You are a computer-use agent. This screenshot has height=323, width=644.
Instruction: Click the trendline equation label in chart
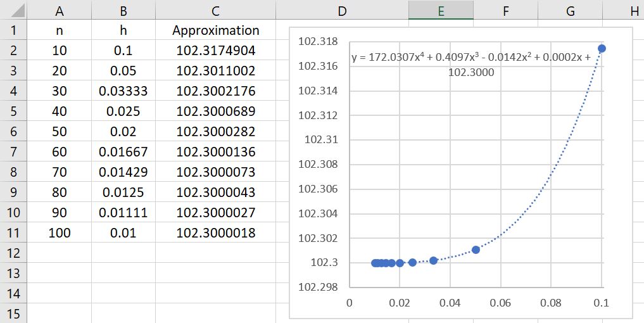click(471, 65)
